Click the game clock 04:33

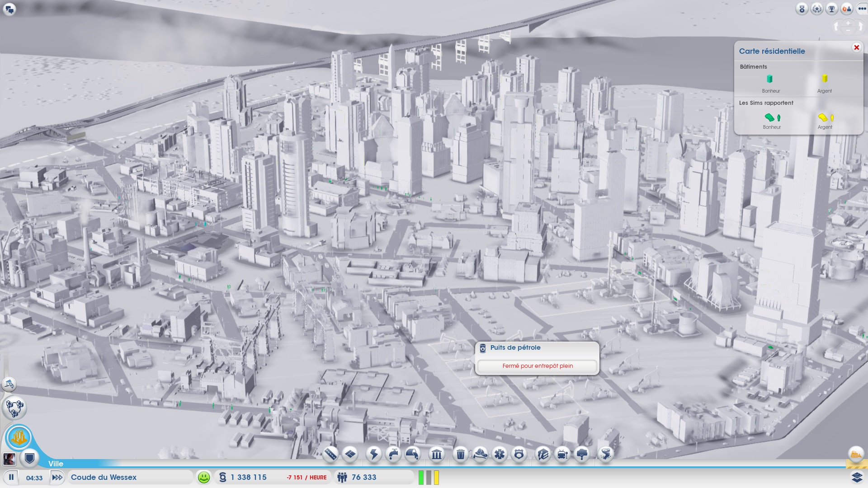coord(34,478)
